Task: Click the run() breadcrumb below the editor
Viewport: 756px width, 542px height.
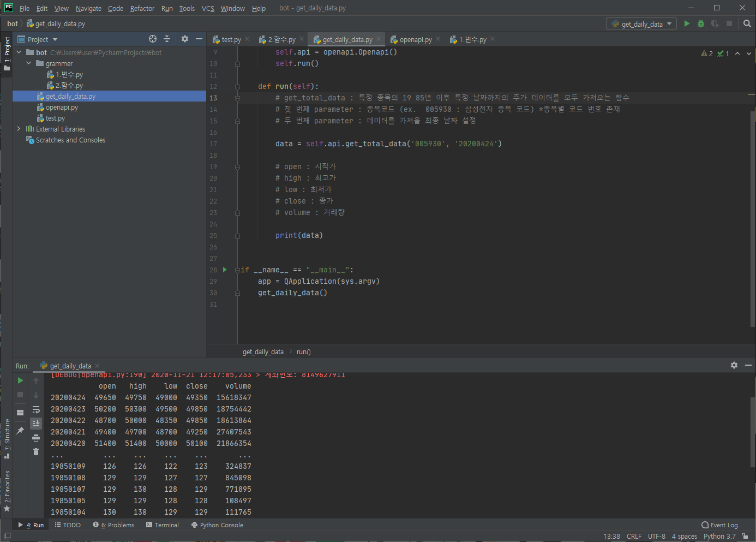Action: [304, 352]
